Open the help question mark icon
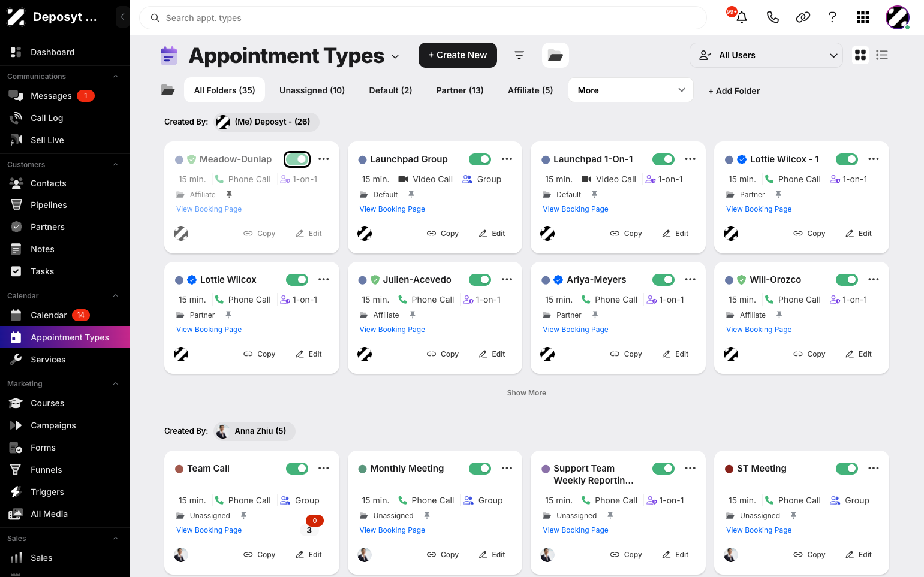924x577 pixels. 832,17
